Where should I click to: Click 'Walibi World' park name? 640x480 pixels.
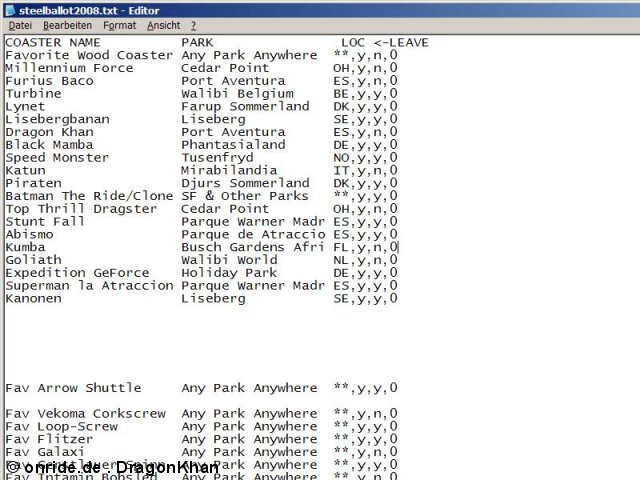(x=229, y=260)
